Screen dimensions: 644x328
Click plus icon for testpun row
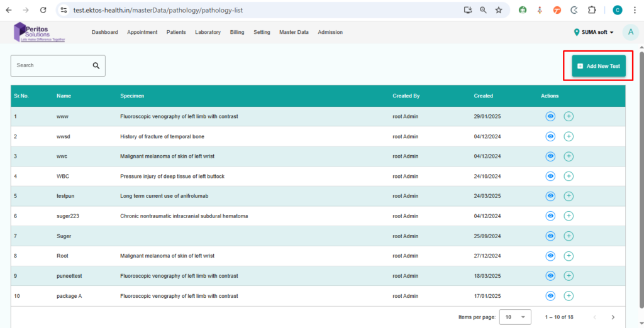569,196
